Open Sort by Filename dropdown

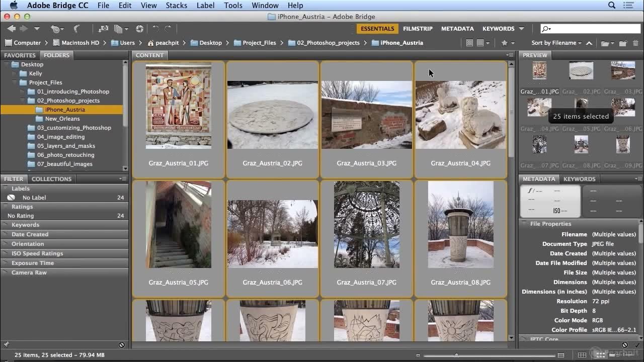pos(556,43)
